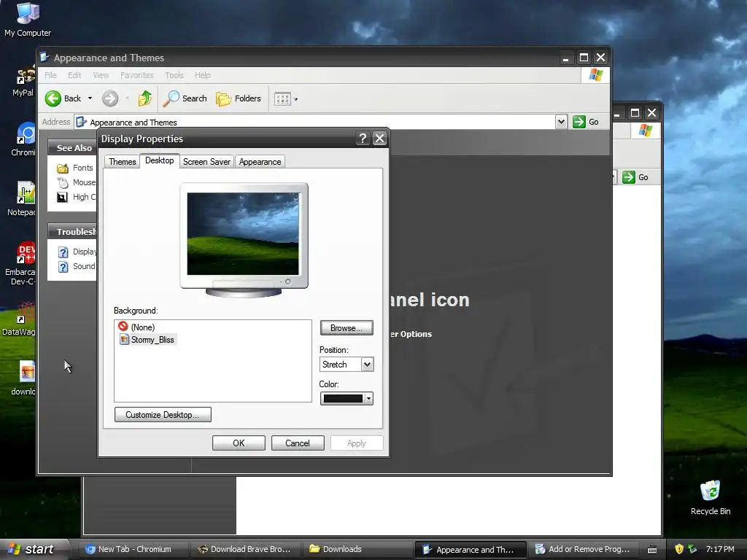Go up one folder level
The image size is (747, 560).
coord(145,98)
